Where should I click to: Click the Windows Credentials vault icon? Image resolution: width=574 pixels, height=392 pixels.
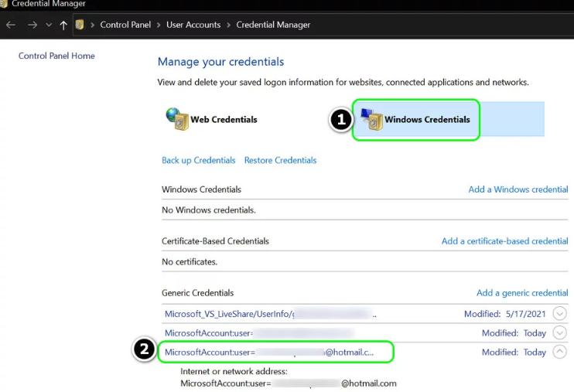(x=371, y=119)
